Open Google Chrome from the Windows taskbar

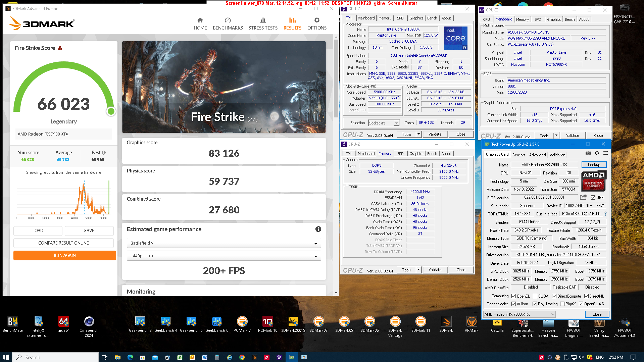(x=242, y=357)
